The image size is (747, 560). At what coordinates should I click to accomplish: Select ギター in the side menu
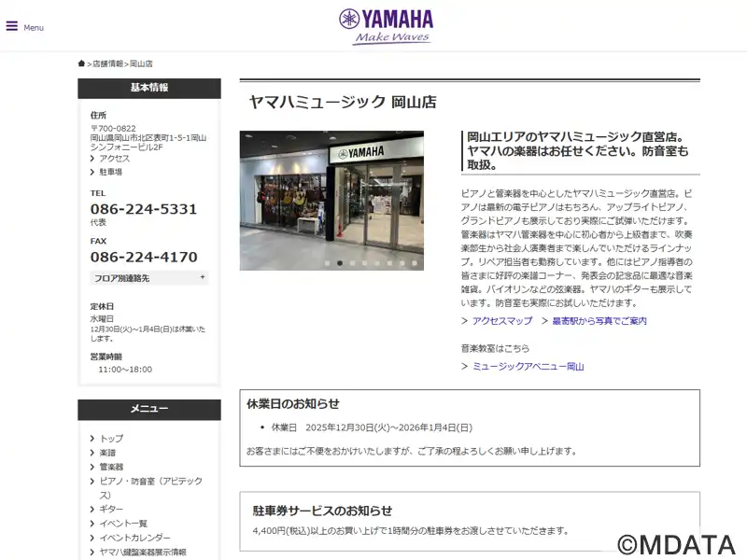(x=111, y=510)
